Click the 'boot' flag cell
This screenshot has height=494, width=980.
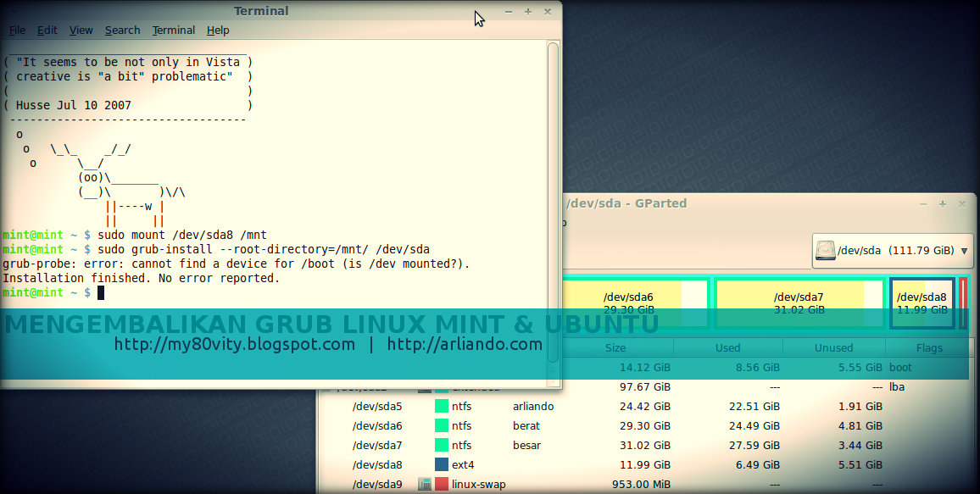pos(900,367)
